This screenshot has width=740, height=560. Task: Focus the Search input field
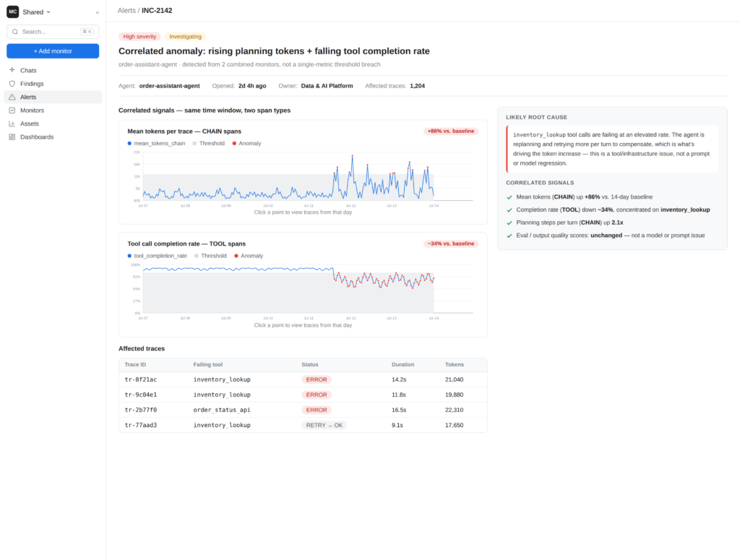pos(53,32)
